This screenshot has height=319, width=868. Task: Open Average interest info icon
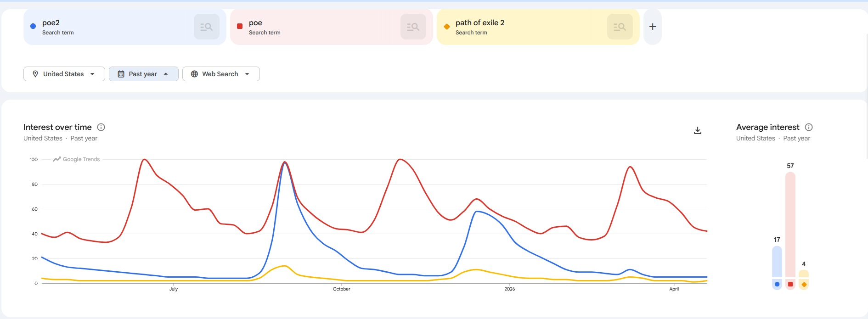point(809,127)
